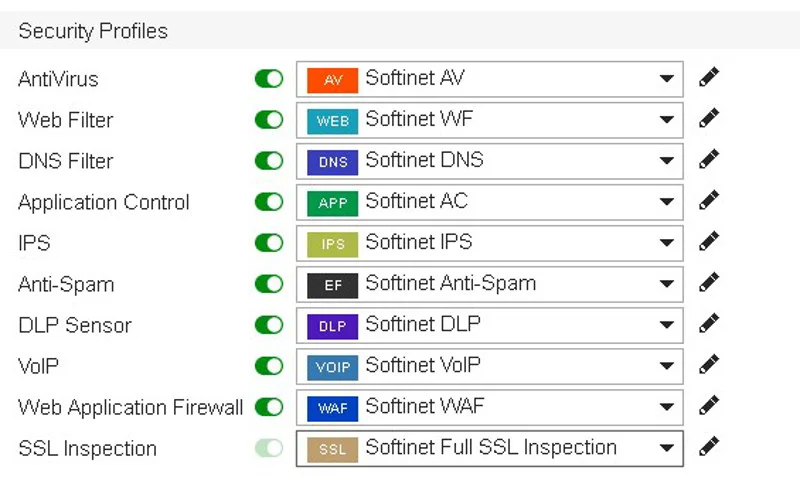This screenshot has height=501, width=800.
Task: Click the orange AV profile badge
Action: coord(332,80)
